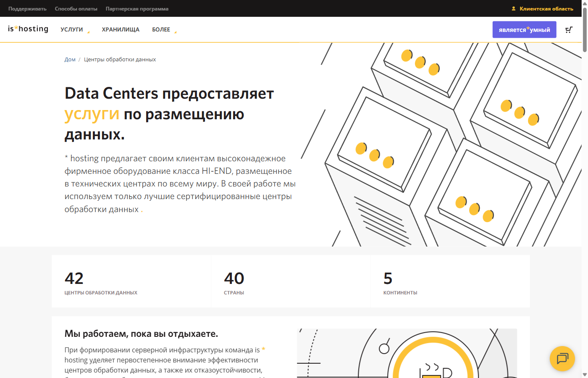
Task: Open Партнерская программа link
Action: click(137, 8)
